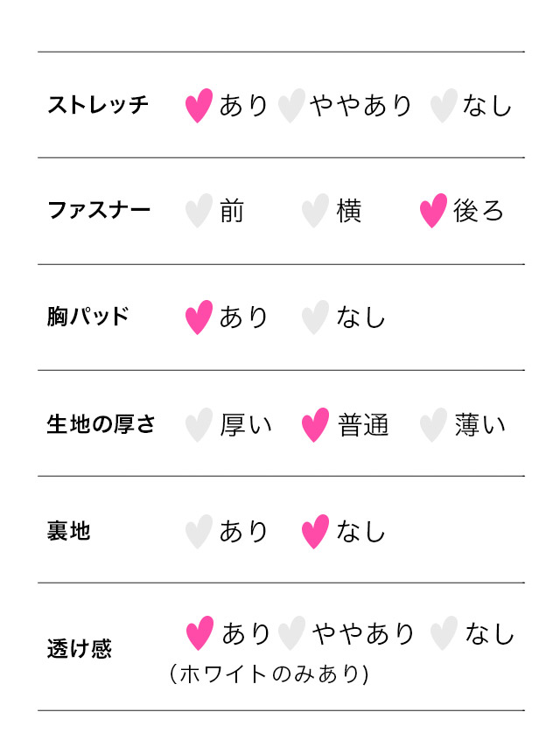The image size is (560, 747).
Task: Choose the gray heart next to 薄い
Action: pyautogui.click(x=433, y=425)
